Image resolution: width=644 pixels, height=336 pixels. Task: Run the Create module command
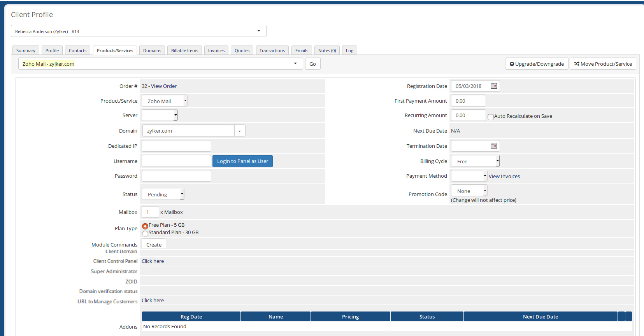pos(154,244)
